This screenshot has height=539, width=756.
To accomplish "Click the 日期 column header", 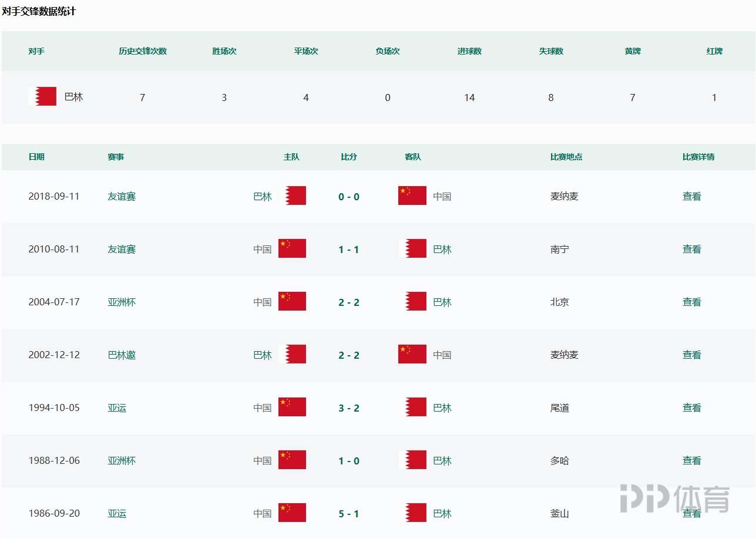I will click(x=36, y=157).
